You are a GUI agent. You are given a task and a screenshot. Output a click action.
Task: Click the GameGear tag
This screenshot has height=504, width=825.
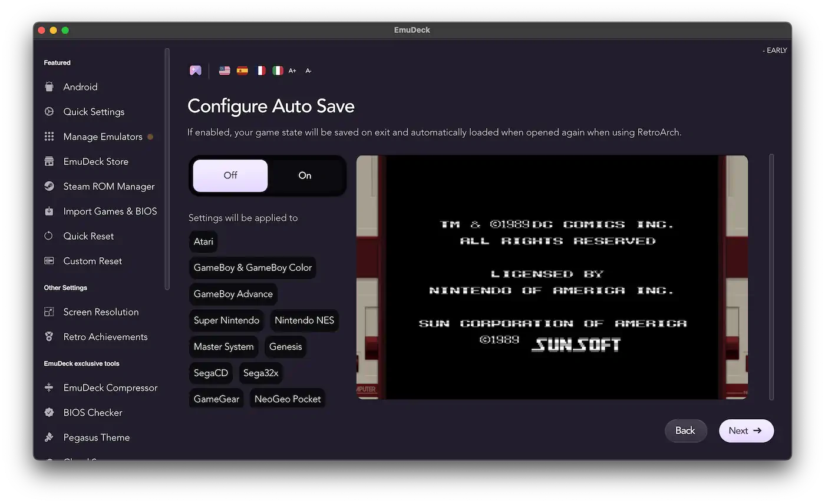(216, 399)
